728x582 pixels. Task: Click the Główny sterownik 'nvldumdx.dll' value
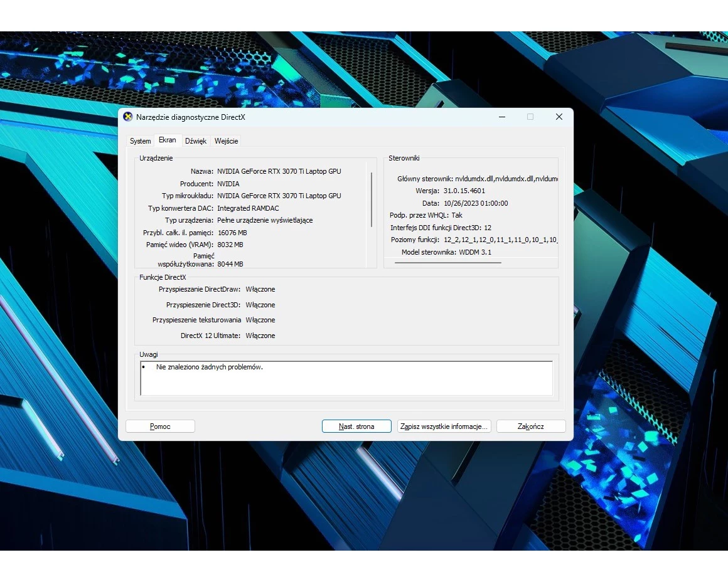[506, 179]
